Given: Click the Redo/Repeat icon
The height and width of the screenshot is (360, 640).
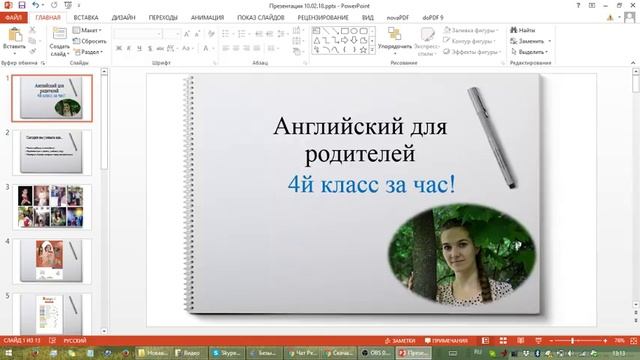Looking at the screenshot, I should [x=54, y=5].
